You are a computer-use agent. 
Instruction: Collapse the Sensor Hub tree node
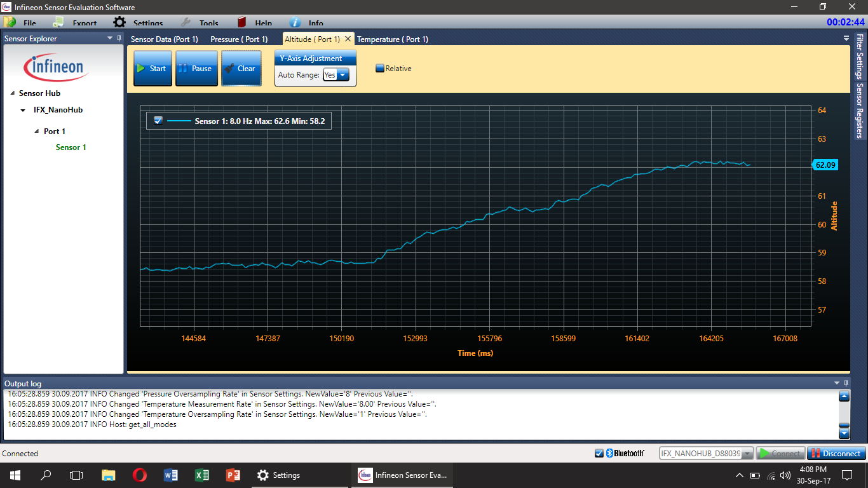coord(13,93)
